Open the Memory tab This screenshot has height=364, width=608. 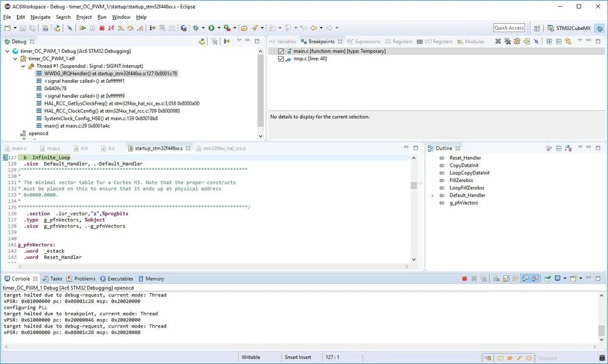tap(151, 279)
